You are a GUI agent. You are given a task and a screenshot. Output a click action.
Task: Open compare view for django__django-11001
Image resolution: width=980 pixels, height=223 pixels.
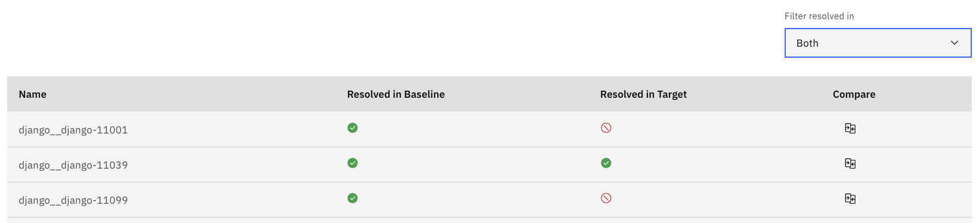point(850,129)
